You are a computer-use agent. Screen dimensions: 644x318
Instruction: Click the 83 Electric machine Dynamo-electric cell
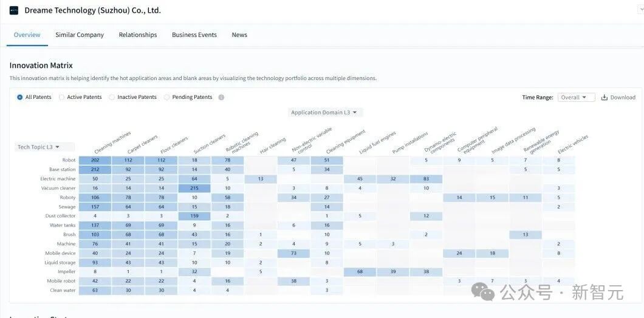[426, 179]
